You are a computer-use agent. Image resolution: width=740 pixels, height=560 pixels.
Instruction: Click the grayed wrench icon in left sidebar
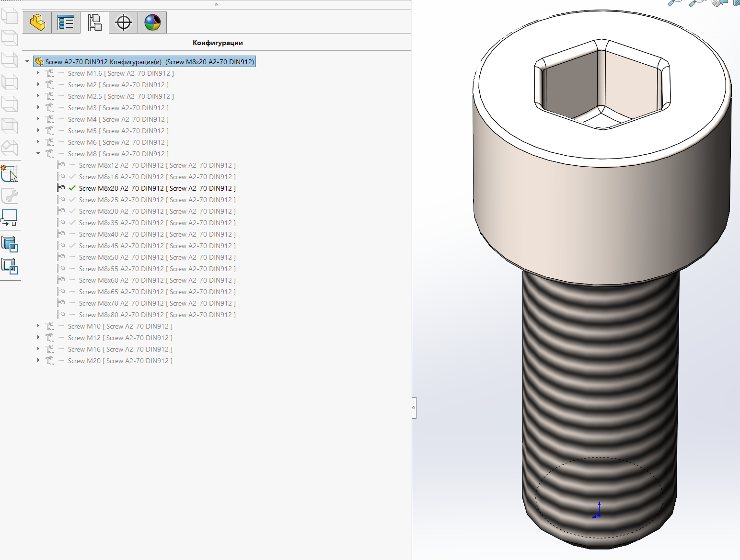(x=10, y=196)
